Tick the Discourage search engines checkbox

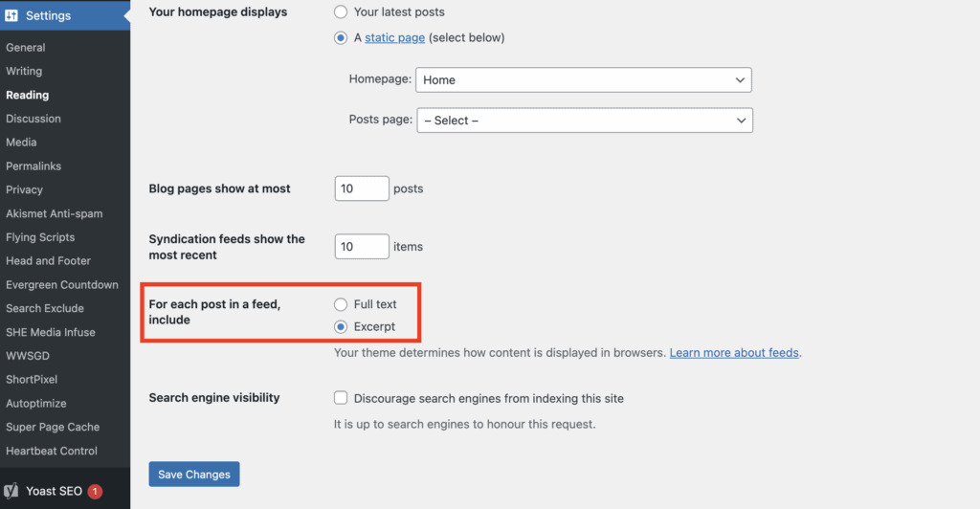(x=341, y=398)
